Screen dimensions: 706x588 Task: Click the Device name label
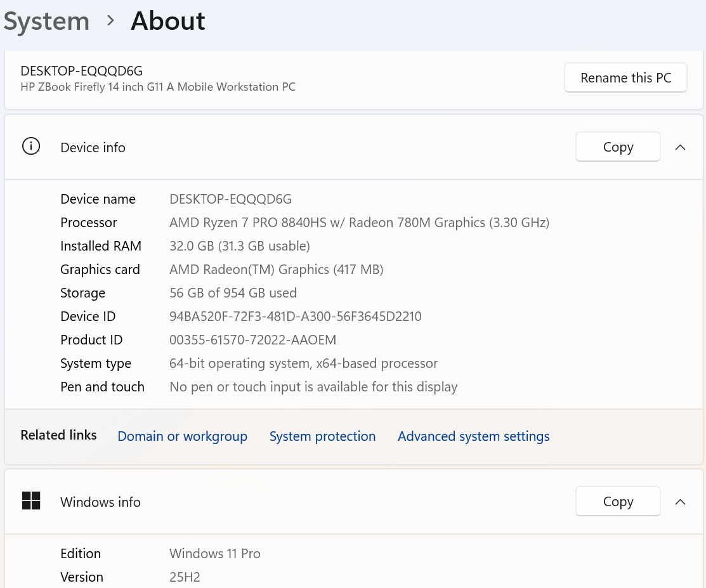[x=98, y=199]
